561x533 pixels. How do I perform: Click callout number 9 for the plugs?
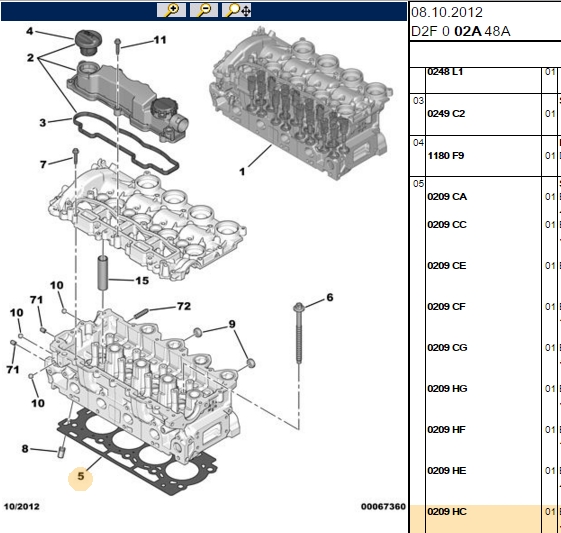tap(232, 324)
